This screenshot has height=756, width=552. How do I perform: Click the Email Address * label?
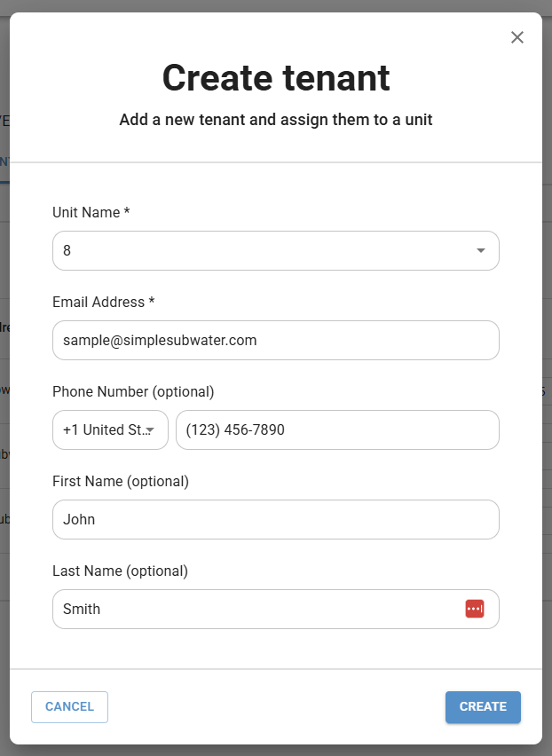click(x=104, y=302)
